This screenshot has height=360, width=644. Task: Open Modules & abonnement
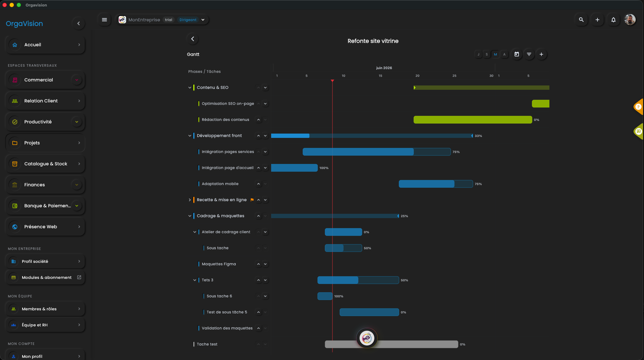point(45,277)
